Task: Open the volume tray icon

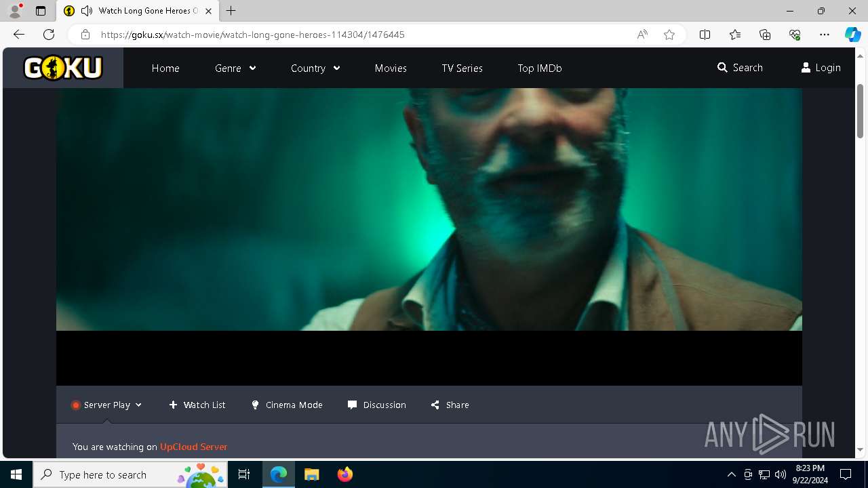Action: (781, 474)
